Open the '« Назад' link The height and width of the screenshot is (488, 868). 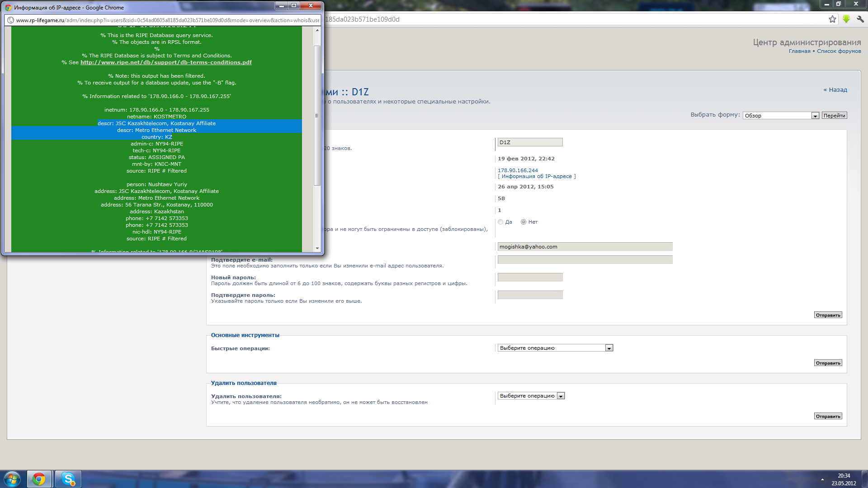pos(835,90)
